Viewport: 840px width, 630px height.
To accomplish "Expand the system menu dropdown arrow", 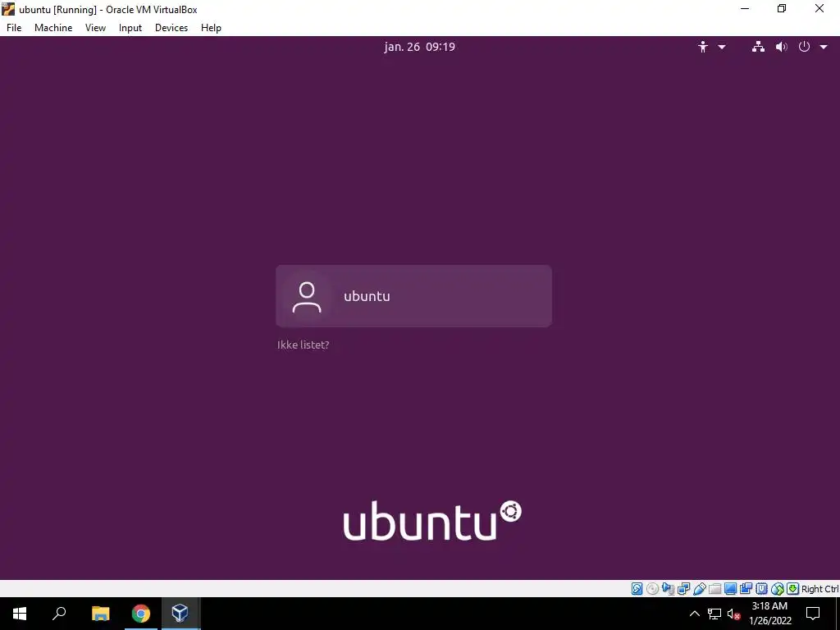I will click(824, 47).
